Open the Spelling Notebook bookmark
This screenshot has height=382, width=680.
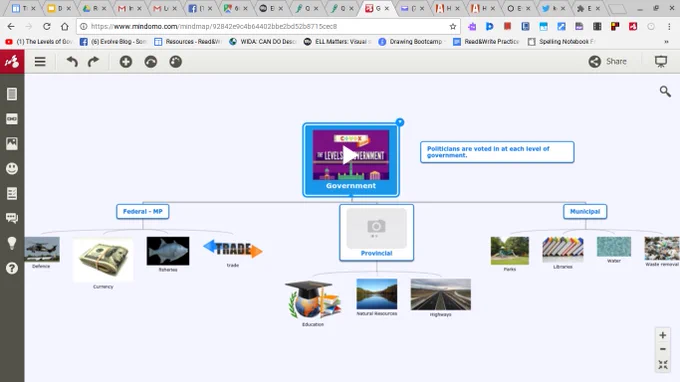tap(562, 42)
